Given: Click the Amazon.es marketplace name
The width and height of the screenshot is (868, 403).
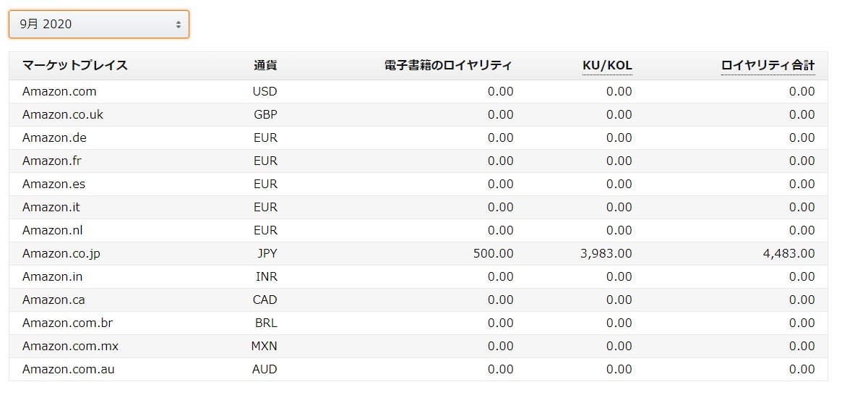Looking at the screenshot, I should pos(53,184).
